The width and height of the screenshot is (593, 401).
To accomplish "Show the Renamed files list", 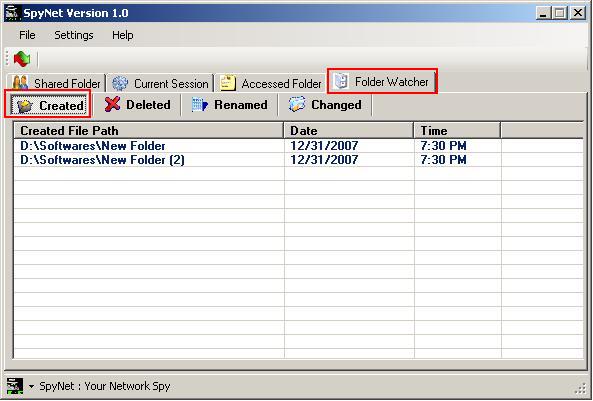I will pos(230,105).
